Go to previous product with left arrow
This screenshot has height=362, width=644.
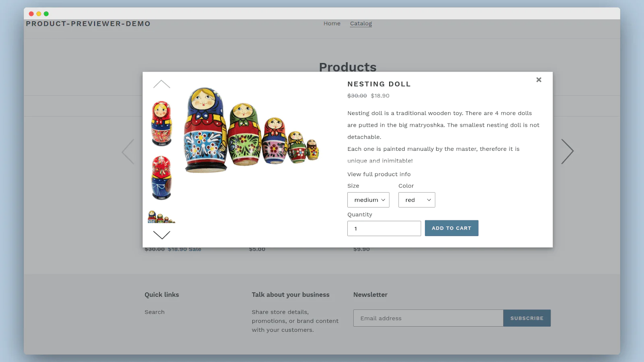[128, 152]
